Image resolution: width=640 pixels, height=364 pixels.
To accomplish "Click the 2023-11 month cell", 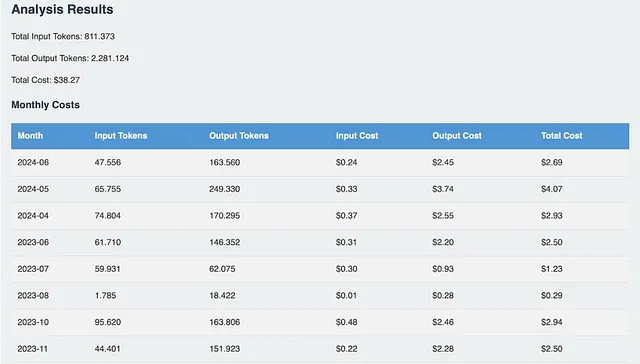I will [x=33, y=349].
